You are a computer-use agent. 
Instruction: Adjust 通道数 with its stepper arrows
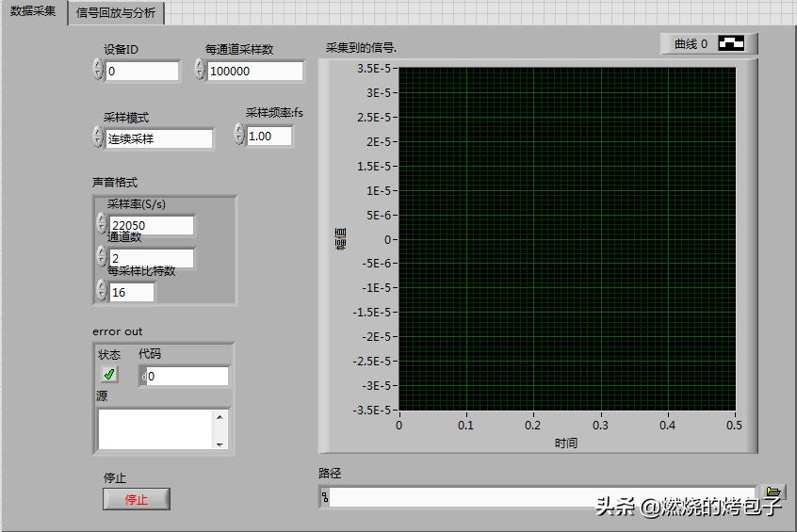tap(102, 256)
